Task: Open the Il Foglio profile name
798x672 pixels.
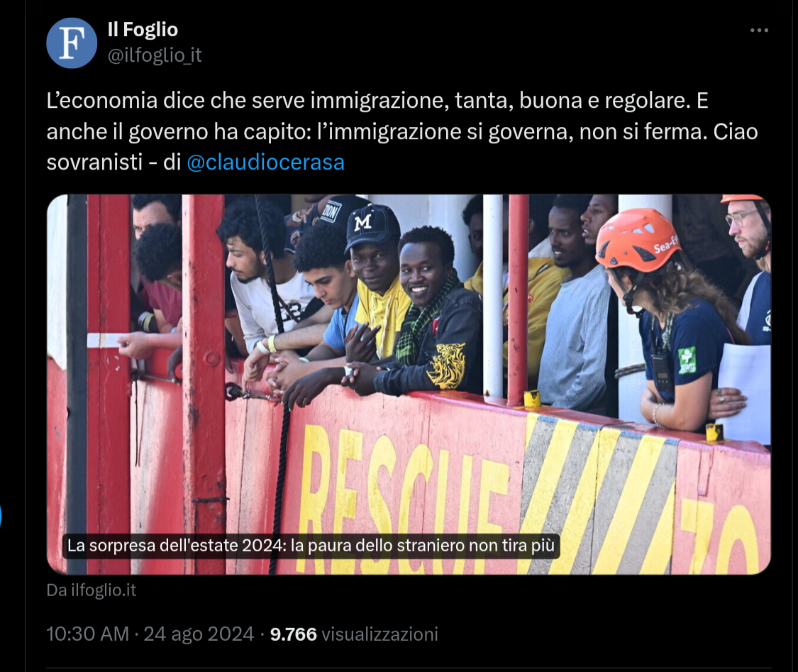Action: click(143, 30)
